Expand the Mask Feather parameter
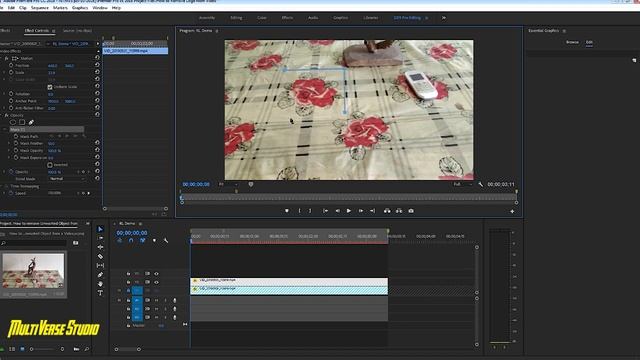 (9, 143)
